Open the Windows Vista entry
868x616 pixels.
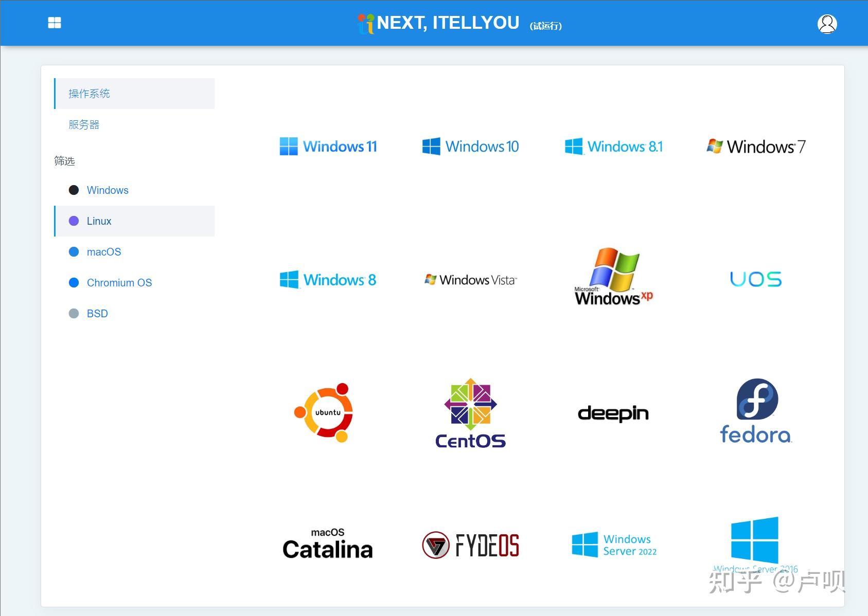[470, 280]
